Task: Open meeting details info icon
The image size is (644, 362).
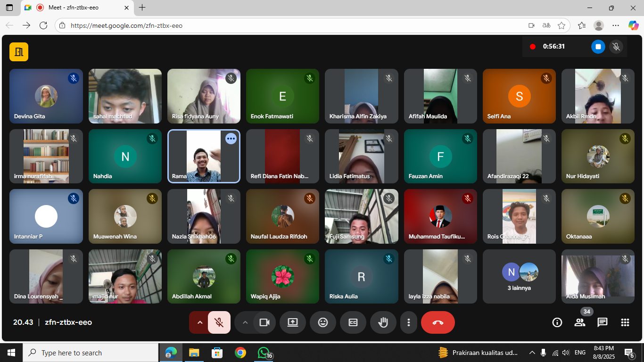Action: 557,322
